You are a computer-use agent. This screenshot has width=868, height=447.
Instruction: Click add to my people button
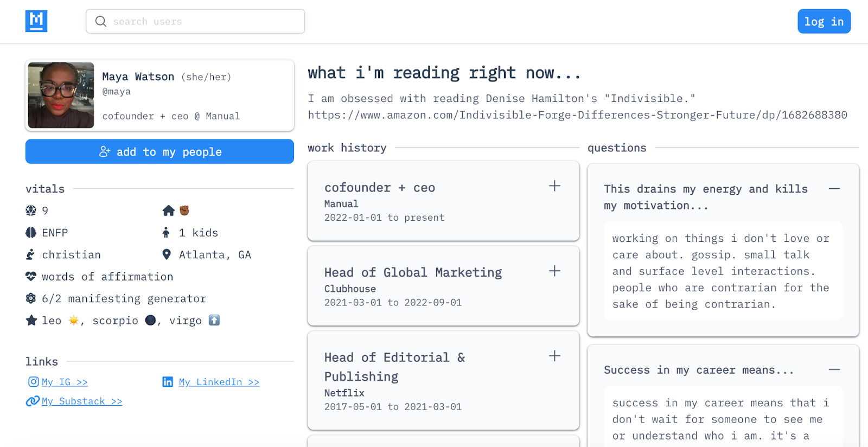coord(159,151)
